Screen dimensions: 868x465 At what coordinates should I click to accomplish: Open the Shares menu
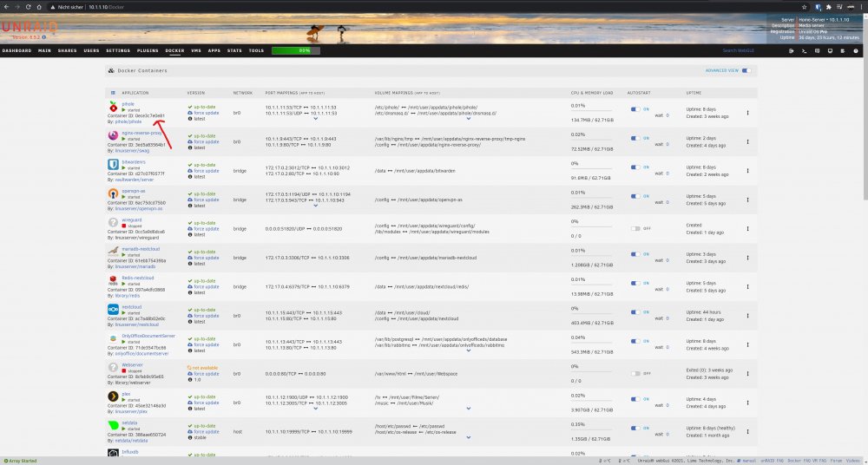tap(68, 50)
